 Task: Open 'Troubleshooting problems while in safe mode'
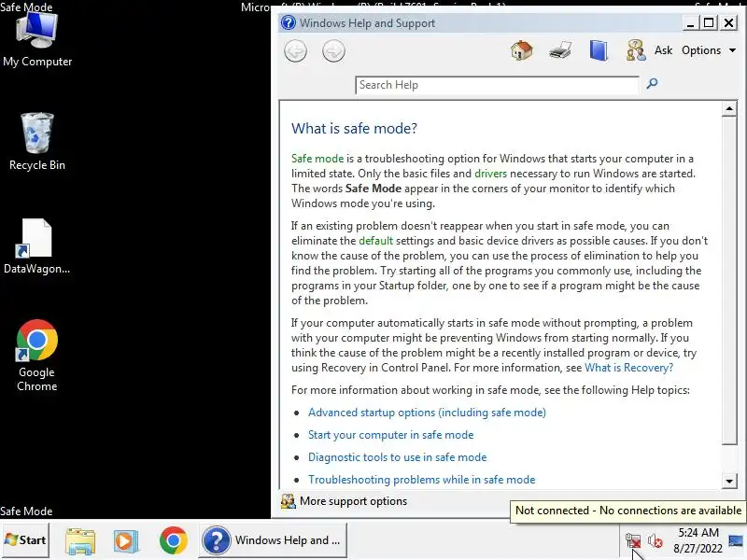(422, 480)
